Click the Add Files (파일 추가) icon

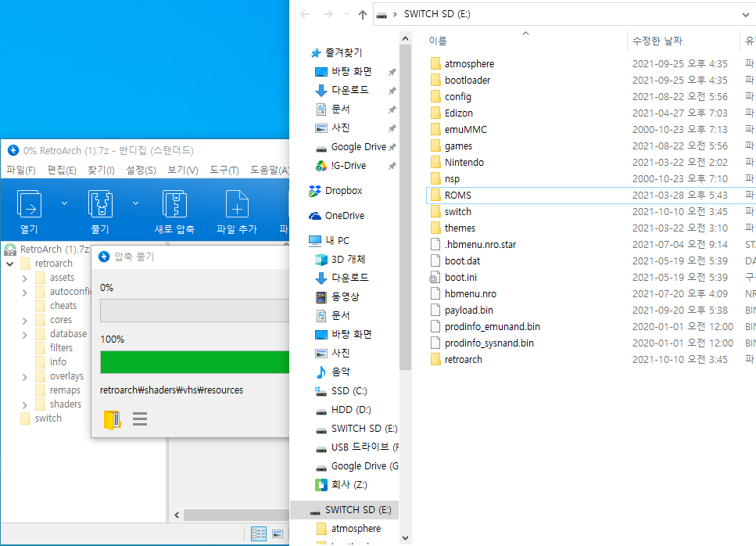pyautogui.click(x=237, y=204)
